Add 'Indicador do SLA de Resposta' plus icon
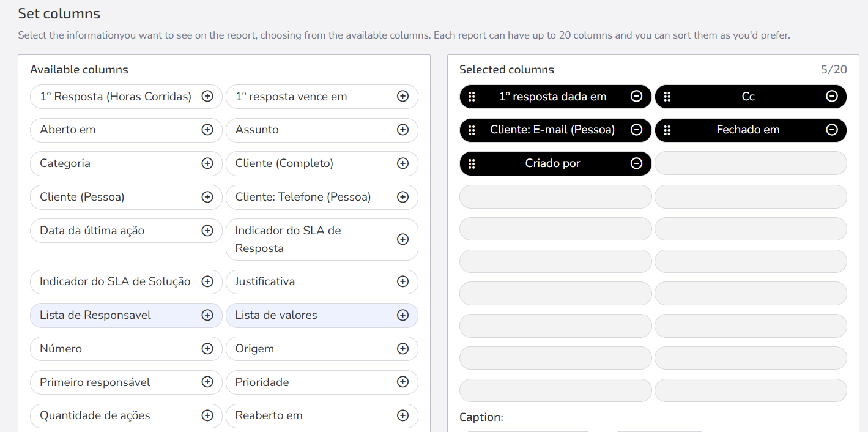Screen dimensions: 868x432 (x=402, y=239)
